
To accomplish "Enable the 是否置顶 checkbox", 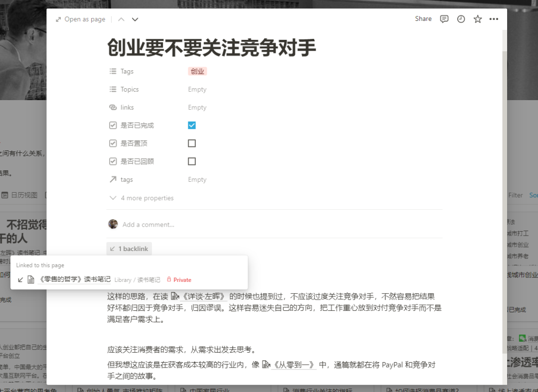I will 192,143.
